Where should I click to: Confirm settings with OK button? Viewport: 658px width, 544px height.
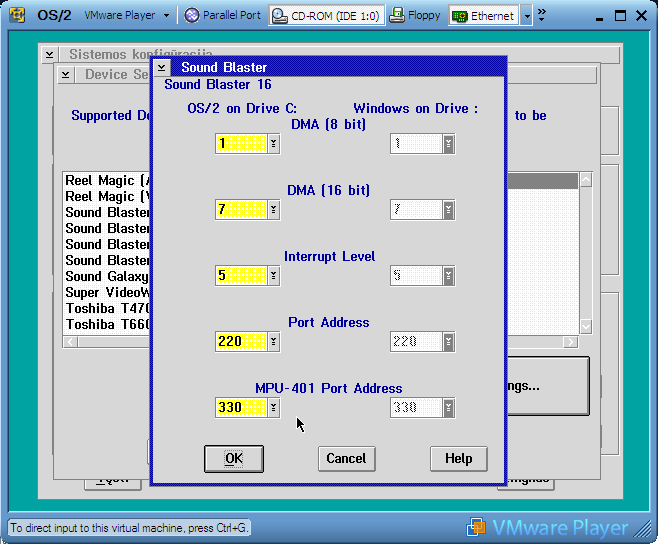click(x=234, y=459)
